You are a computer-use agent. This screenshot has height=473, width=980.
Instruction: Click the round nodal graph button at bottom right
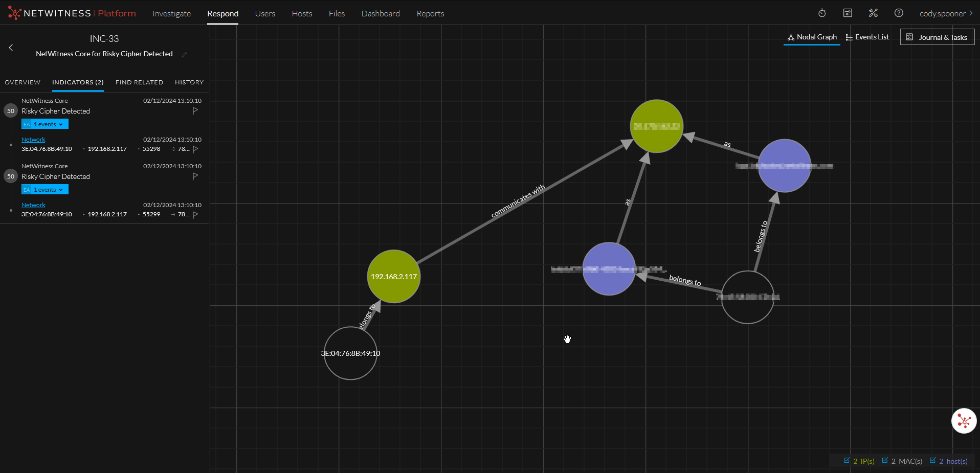click(964, 421)
